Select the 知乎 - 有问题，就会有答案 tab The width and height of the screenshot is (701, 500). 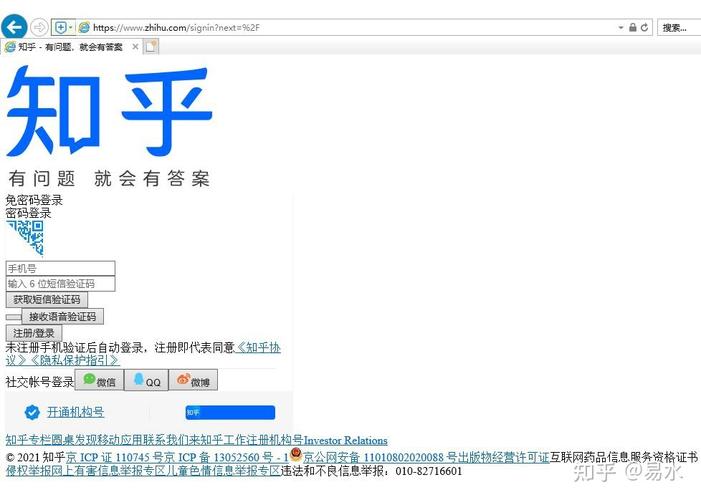pyautogui.click(x=70, y=47)
